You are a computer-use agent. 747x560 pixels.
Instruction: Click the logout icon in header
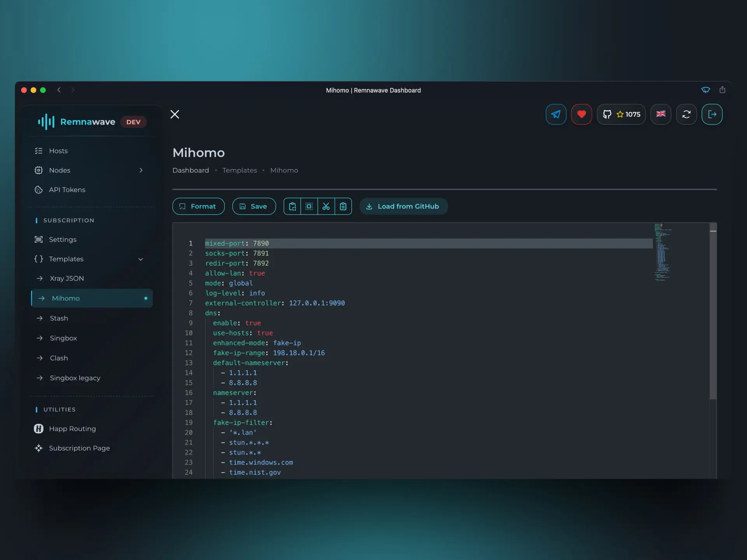click(712, 114)
